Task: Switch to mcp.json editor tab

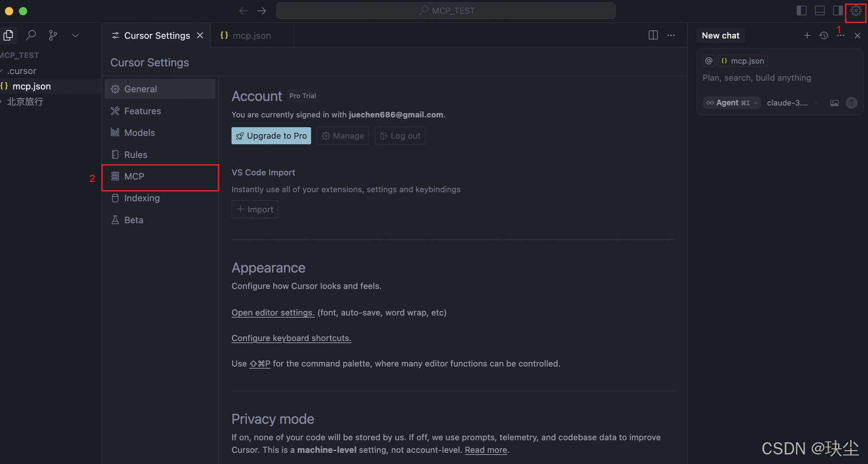Action: (252, 36)
